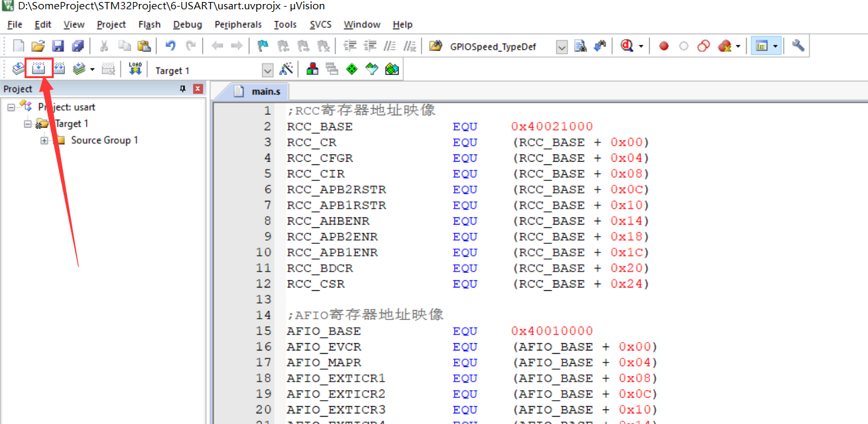Image resolution: width=868 pixels, height=424 pixels.
Task: Toggle auto-hide pin on the Project panel
Action: 183,89
